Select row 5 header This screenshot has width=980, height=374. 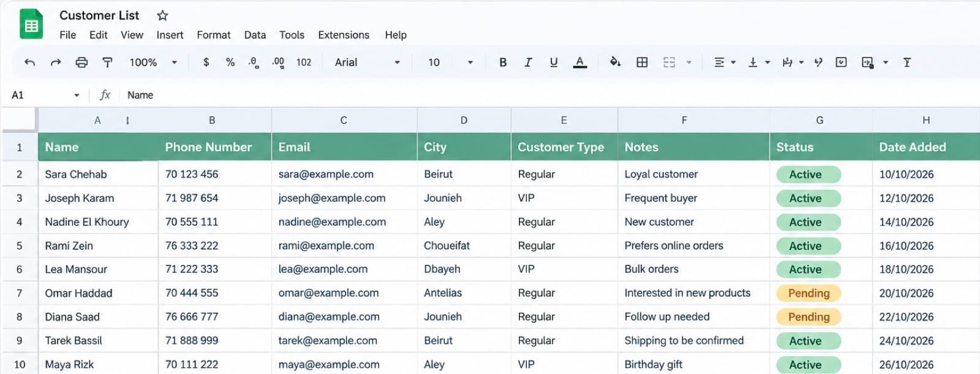pos(19,245)
